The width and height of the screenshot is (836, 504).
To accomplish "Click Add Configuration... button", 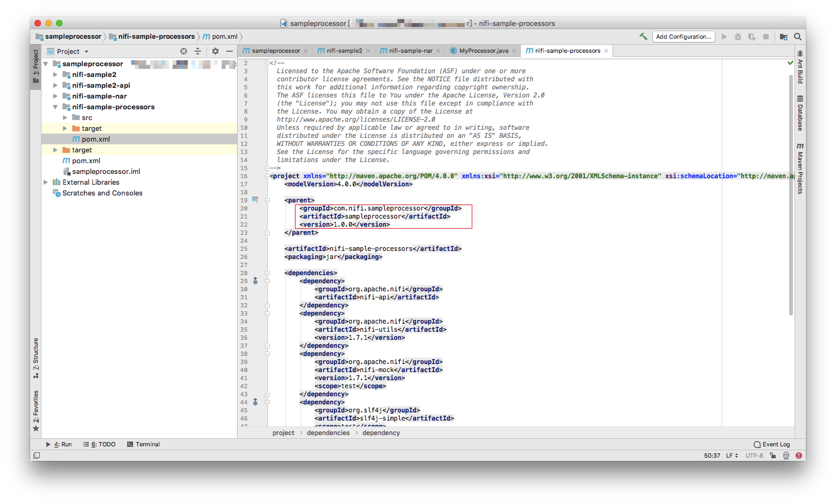I will [684, 37].
